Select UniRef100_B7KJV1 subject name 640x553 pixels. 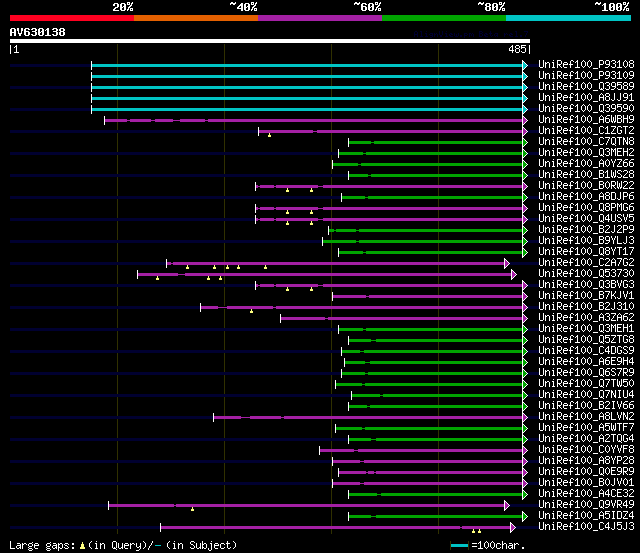[586, 296]
